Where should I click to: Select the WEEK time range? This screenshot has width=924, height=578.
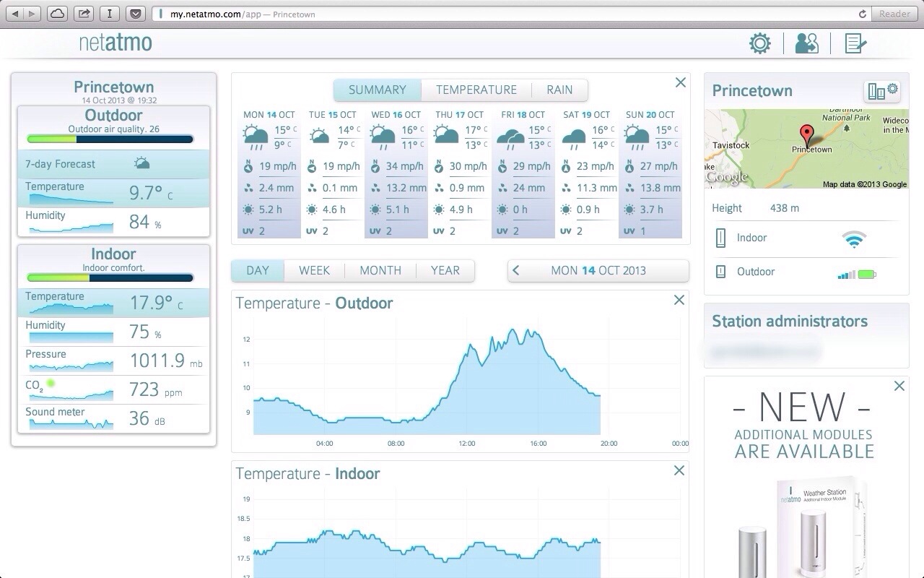(314, 270)
